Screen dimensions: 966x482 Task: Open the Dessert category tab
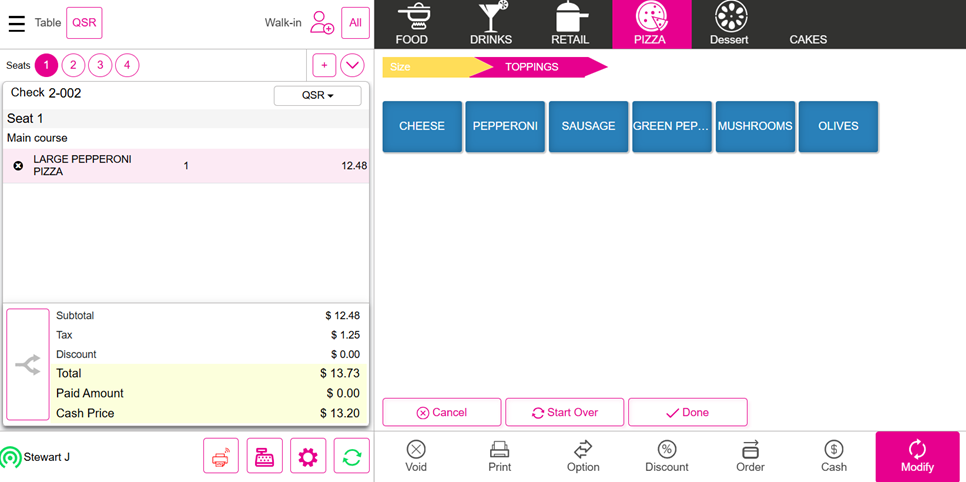click(x=729, y=24)
